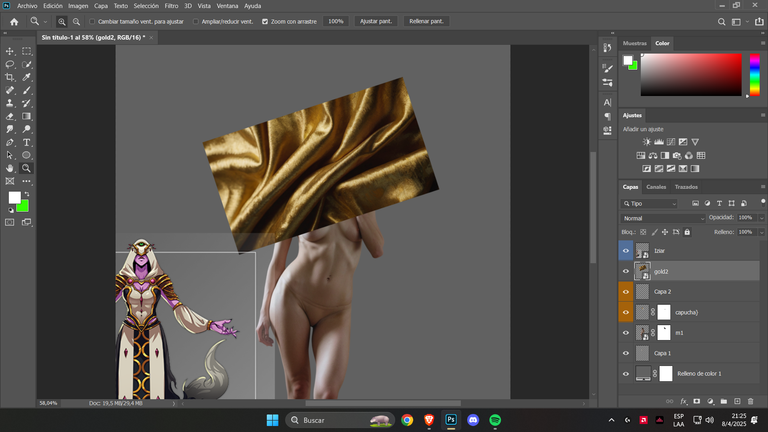Hide the gold2 layer

click(626, 271)
